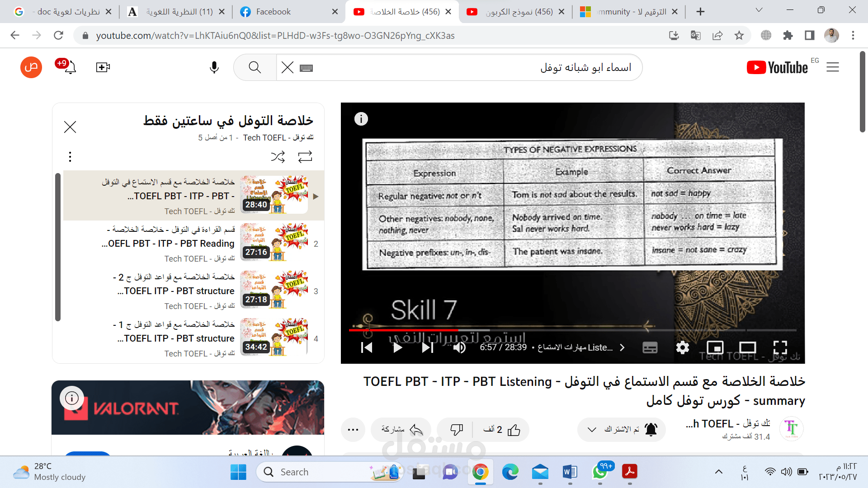Switch to the Facebook browser tab
The image size is (868, 488).
click(x=273, y=12)
